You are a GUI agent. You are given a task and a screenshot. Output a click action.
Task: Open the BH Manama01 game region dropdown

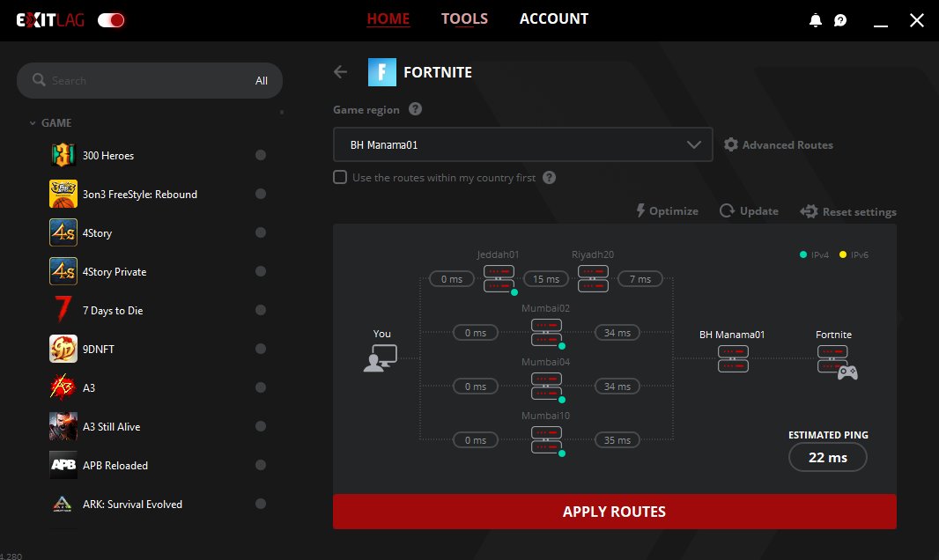523,144
